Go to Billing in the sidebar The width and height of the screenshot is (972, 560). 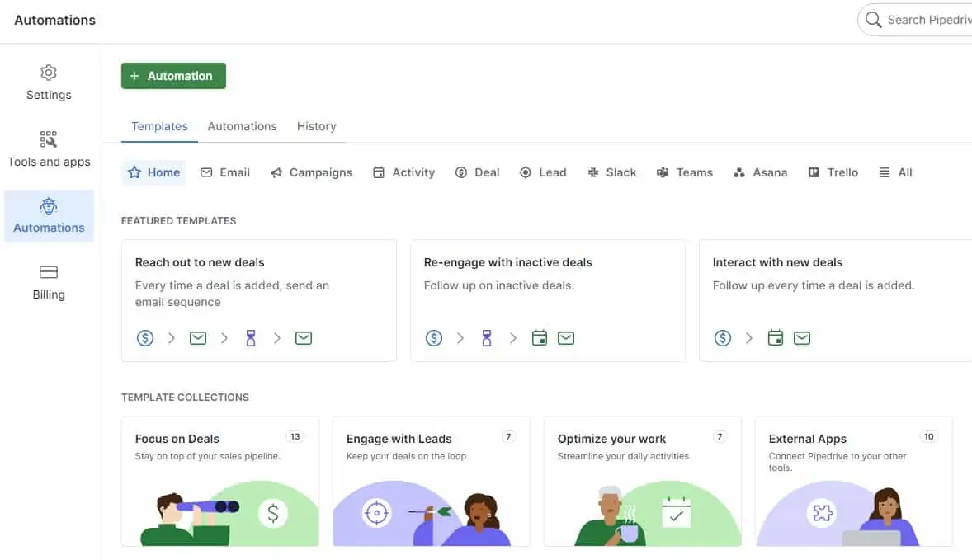[x=49, y=283]
